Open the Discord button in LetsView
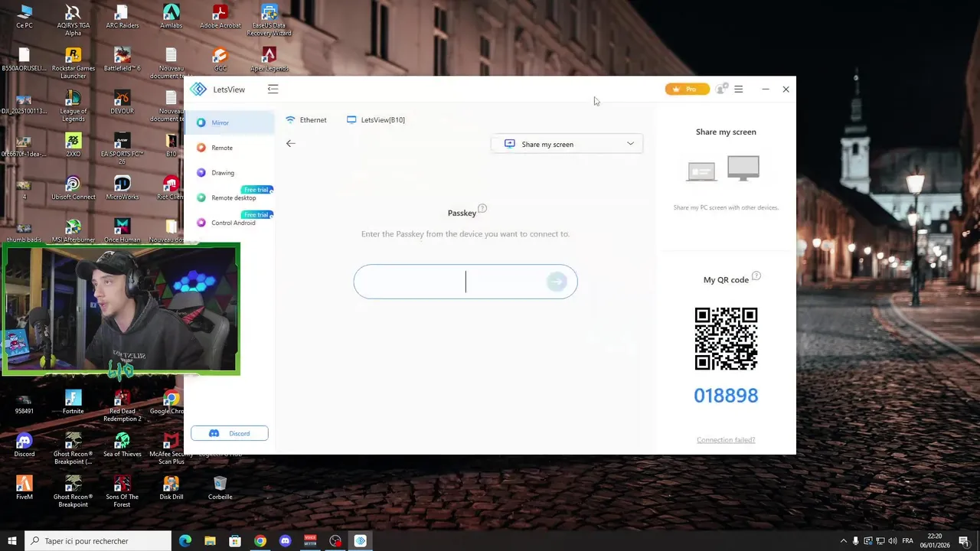The image size is (980, 551). coord(230,433)
